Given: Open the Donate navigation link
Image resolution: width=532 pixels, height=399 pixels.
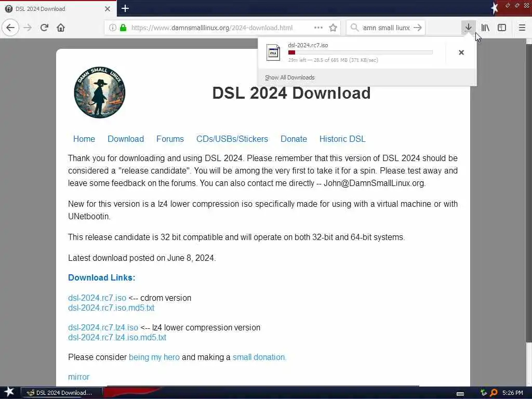Looking at the screenshot, I should (x=294, y=139).
